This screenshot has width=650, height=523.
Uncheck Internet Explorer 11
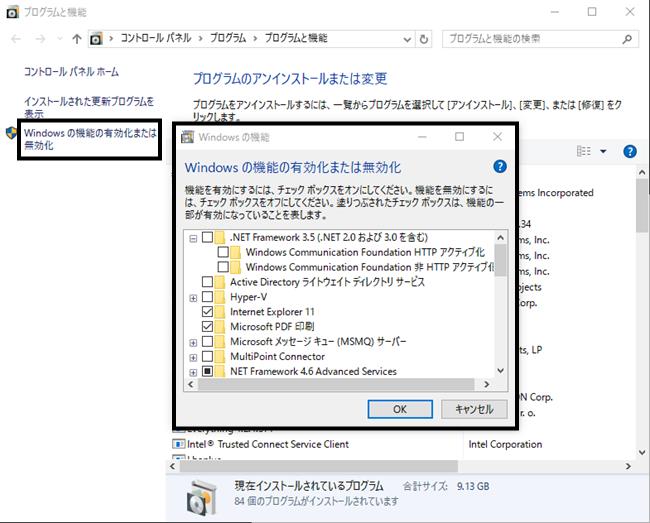point(207,312)
